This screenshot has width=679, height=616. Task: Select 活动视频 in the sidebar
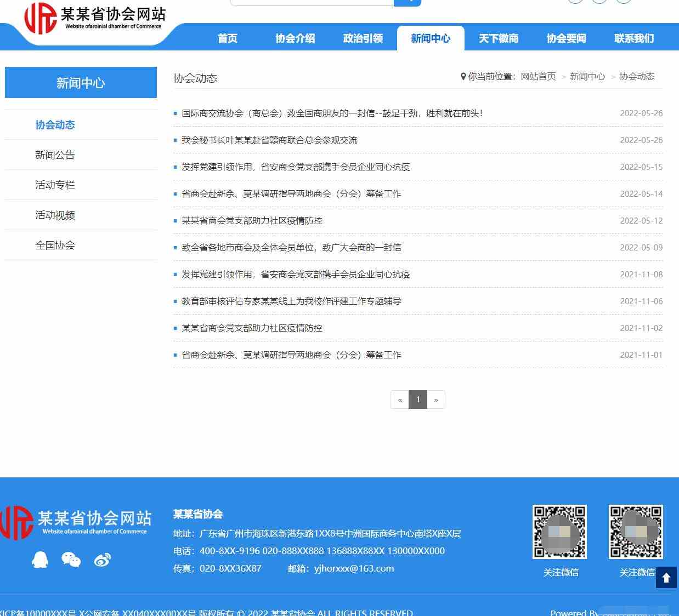coord(55,215)
